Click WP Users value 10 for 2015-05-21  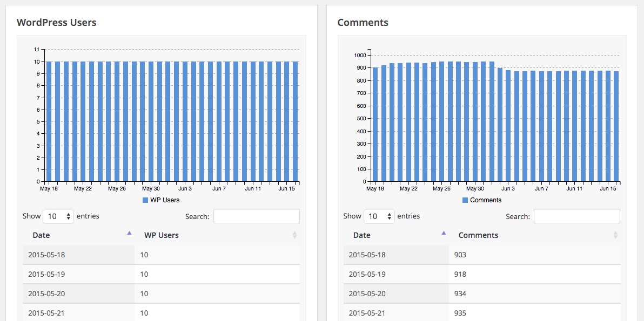tap(144, 313)
